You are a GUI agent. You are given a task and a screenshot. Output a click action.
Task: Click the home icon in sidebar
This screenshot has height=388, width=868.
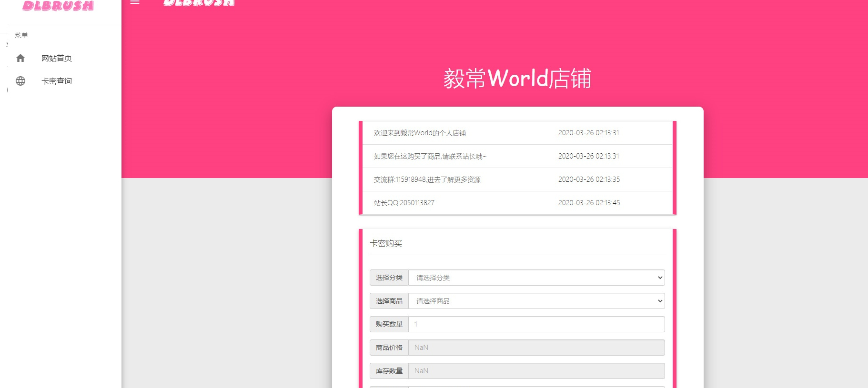(x=20, y=58)
